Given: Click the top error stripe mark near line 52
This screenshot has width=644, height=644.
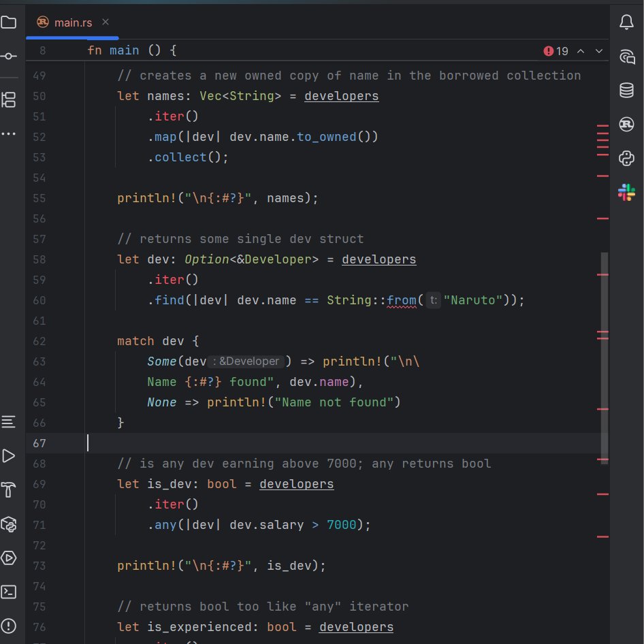Looking at the screenshot, I should pos(602,126).
